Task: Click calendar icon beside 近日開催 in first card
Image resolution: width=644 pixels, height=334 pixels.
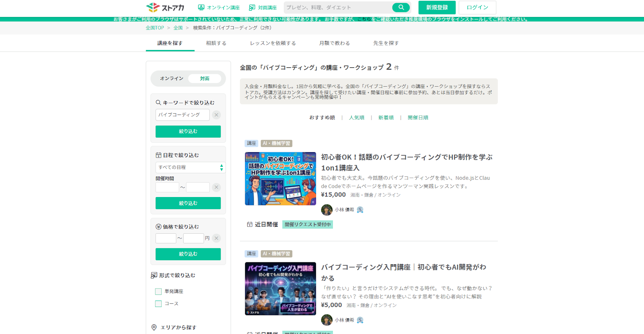Action: (x=250, y=224)
